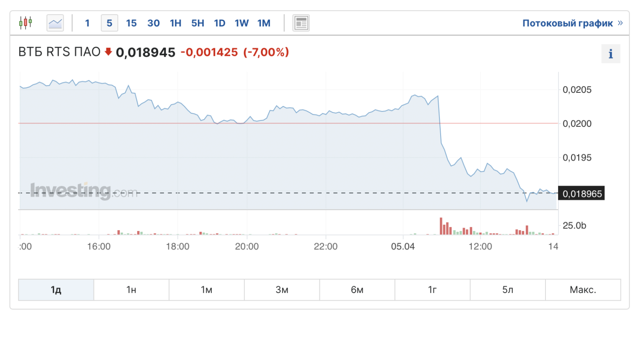
Task: Select the 1W interval option
Action: [x=241, y=23]
